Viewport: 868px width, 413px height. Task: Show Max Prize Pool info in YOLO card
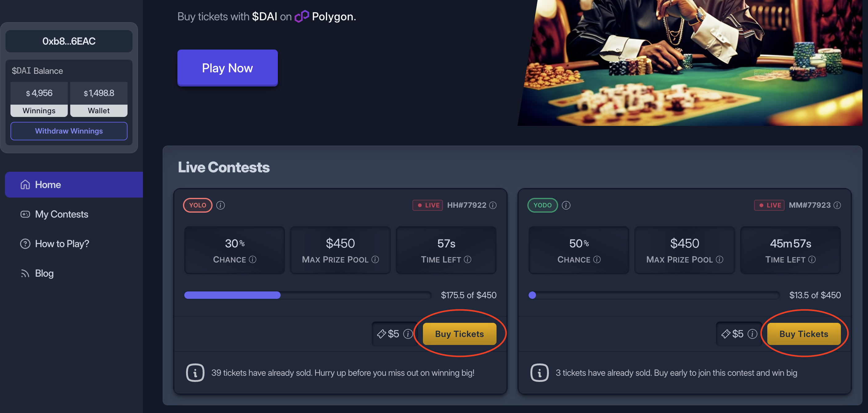click(x=375, y=259)
